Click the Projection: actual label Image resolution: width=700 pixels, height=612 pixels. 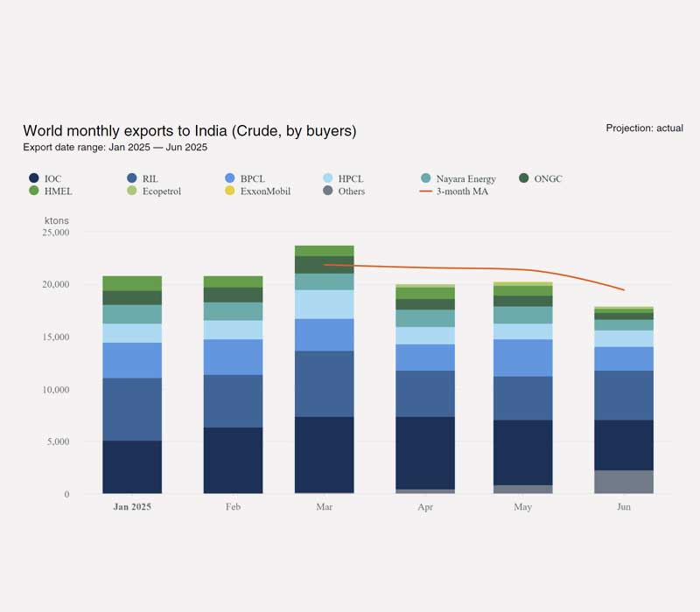click(x=644, y=129)
